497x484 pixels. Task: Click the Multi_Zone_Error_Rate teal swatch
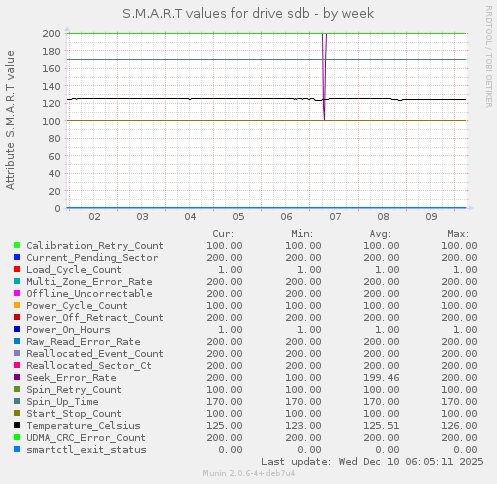(17, 281)
